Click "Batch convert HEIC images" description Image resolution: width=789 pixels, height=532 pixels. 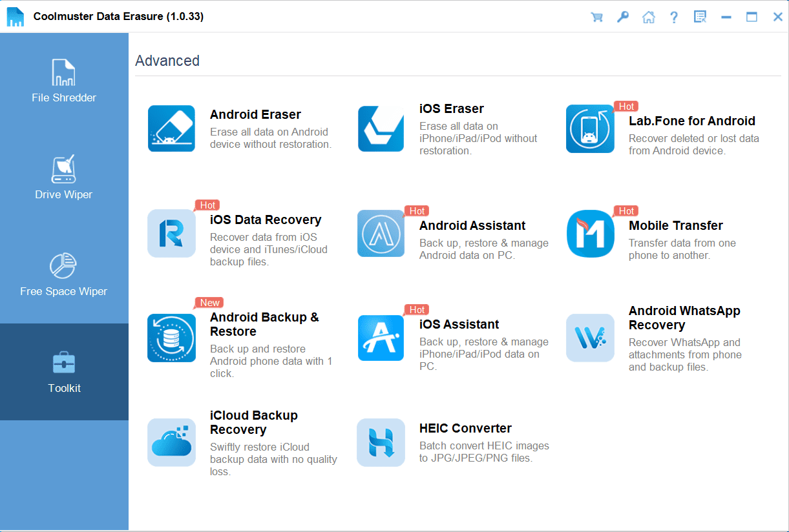pyautogui.click(x=484, y=452)
